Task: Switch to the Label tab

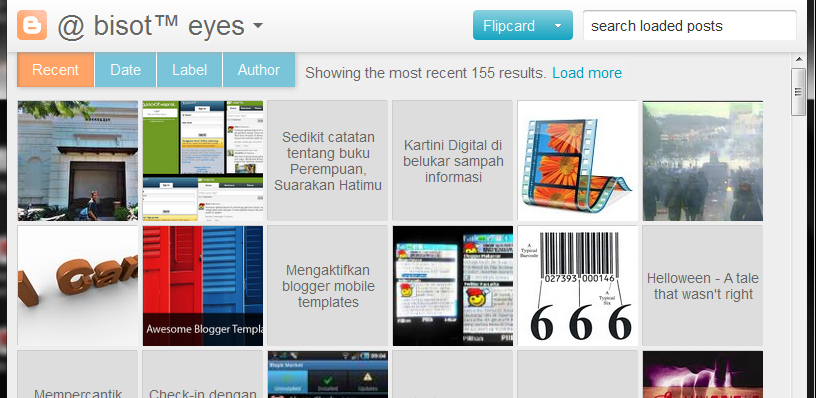Action: point(189,70)
